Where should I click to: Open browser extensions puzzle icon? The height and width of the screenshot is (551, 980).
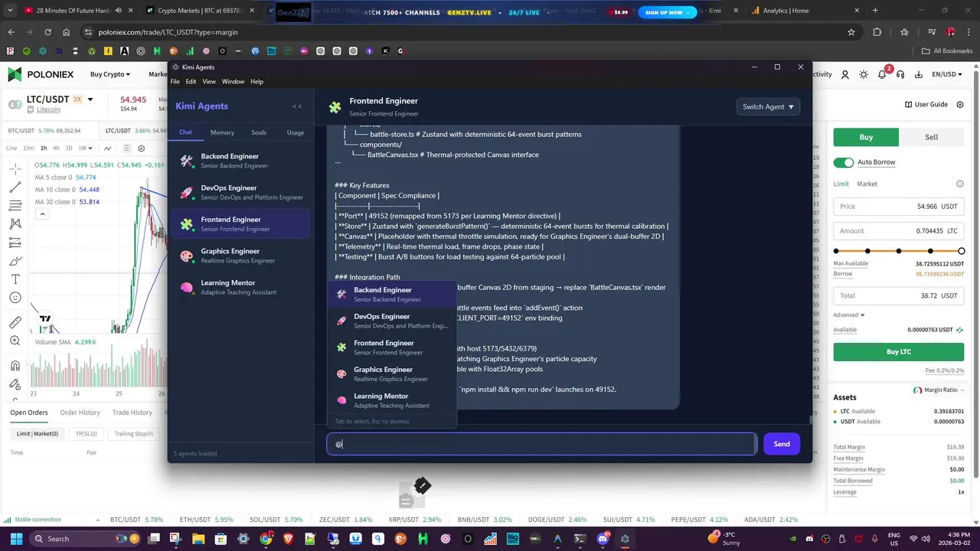[877, 32]
